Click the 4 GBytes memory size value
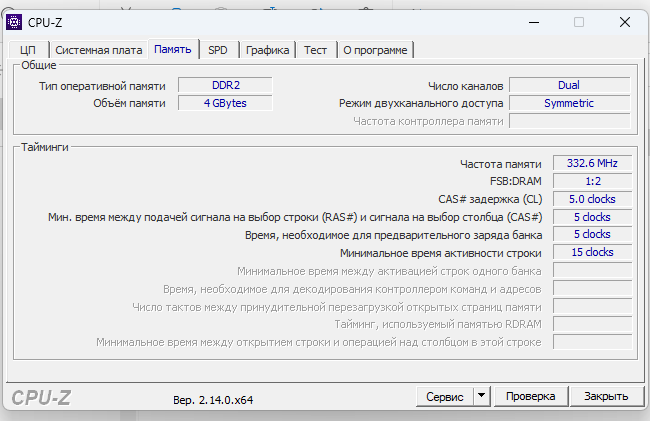 (x=226, y=103)
